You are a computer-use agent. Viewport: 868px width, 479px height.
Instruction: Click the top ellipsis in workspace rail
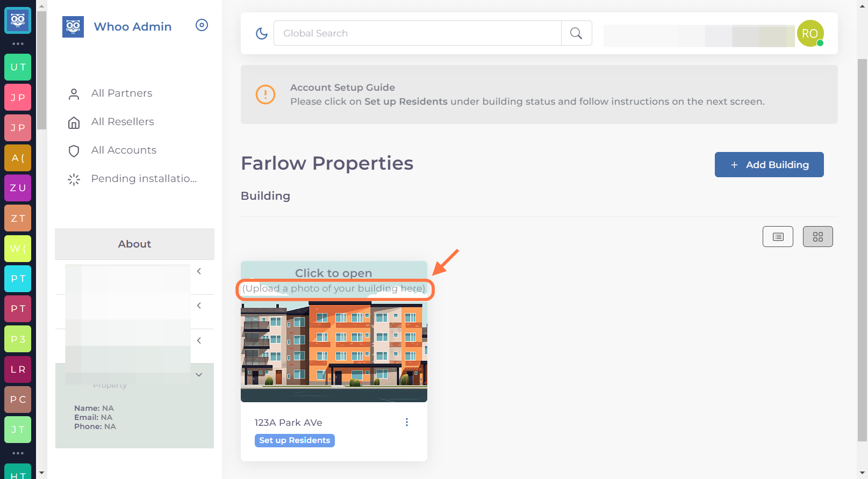click(18, 43)
